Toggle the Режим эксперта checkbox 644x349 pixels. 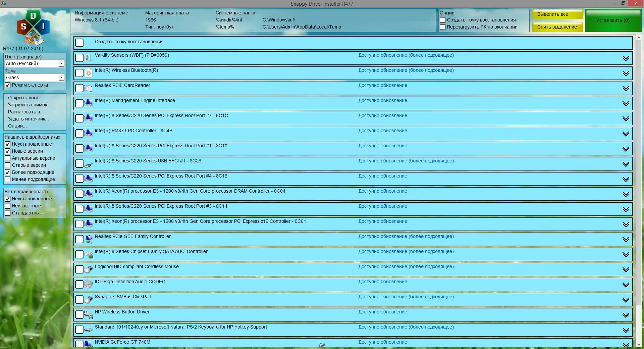(x=7, y=85)
